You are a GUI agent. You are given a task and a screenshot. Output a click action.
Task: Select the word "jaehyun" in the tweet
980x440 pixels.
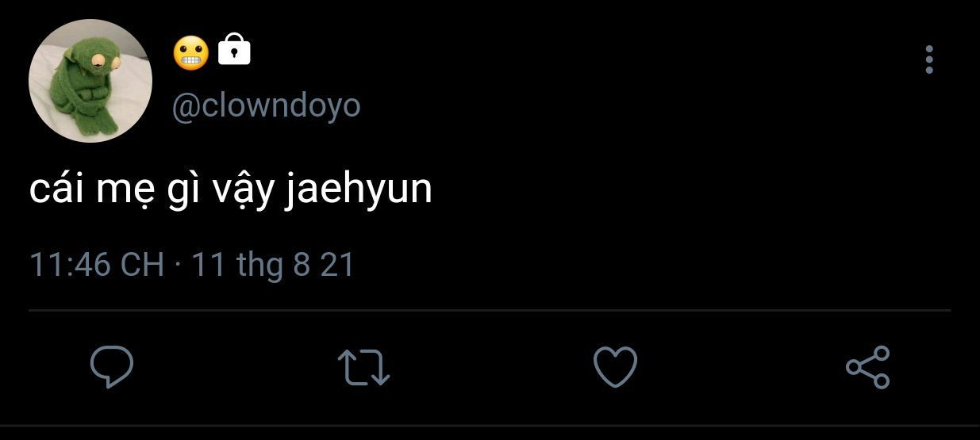click(x=357, y=191)
